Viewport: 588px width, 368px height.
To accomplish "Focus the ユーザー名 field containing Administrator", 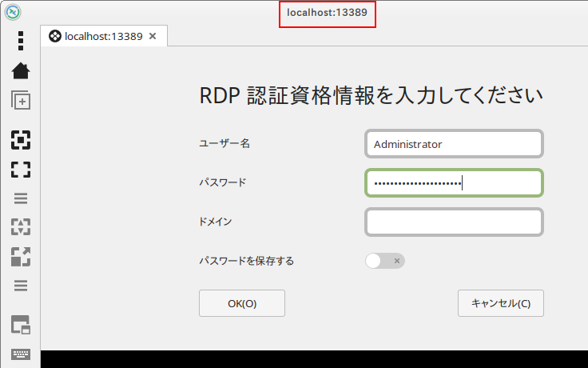I will [x=454, y=144].
